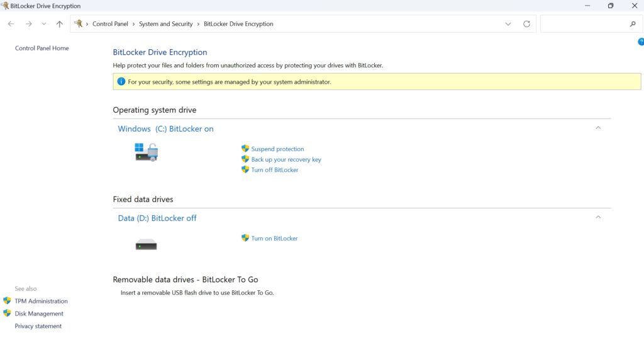Open the recent locations dropdown arrow
Viewport: 644px width, 340px height.
coord(44,24)
